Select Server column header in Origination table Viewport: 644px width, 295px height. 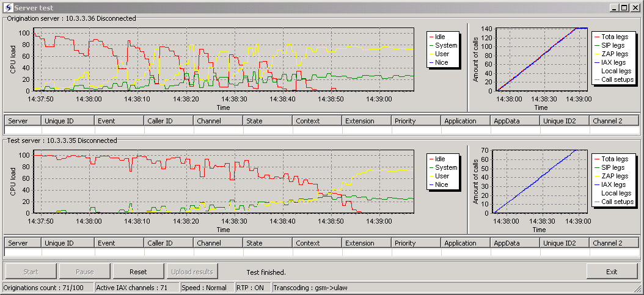coord(23,121)
